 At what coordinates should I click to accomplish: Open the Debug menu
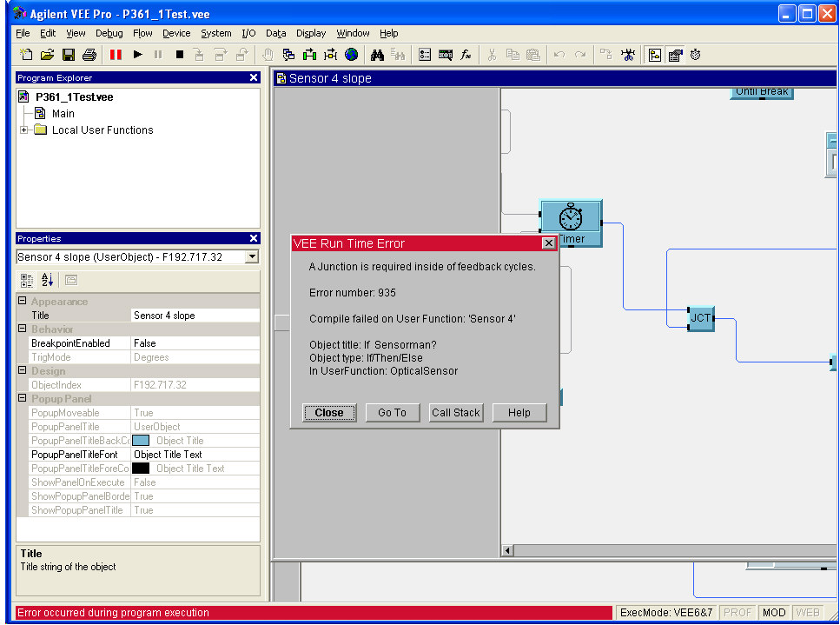pyautogui.click(x=109, y=33)
